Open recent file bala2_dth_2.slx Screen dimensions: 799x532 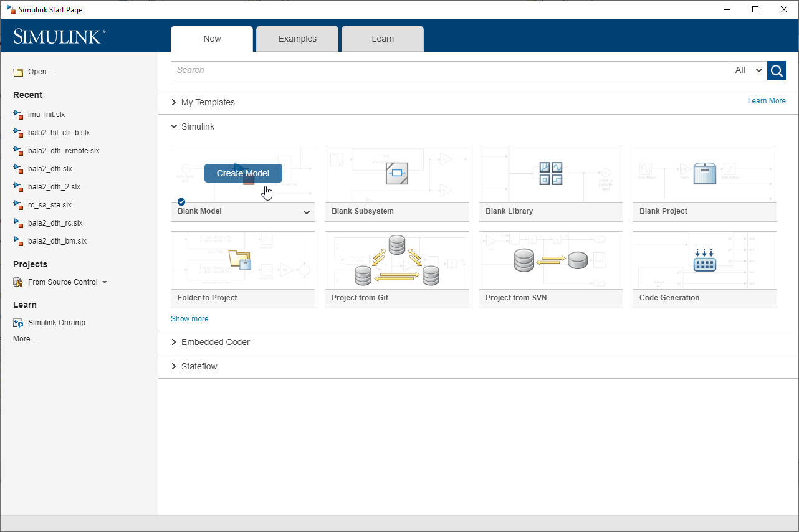pos(54,187)
